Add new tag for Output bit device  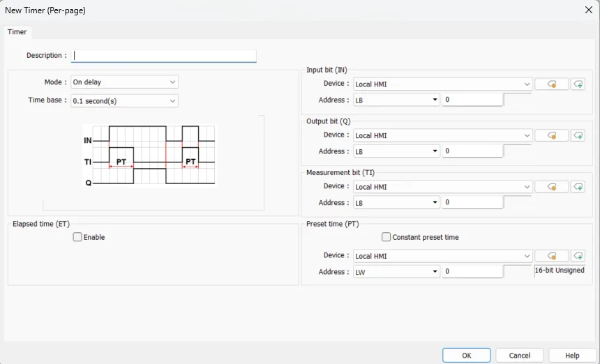(x=578, y=135)
